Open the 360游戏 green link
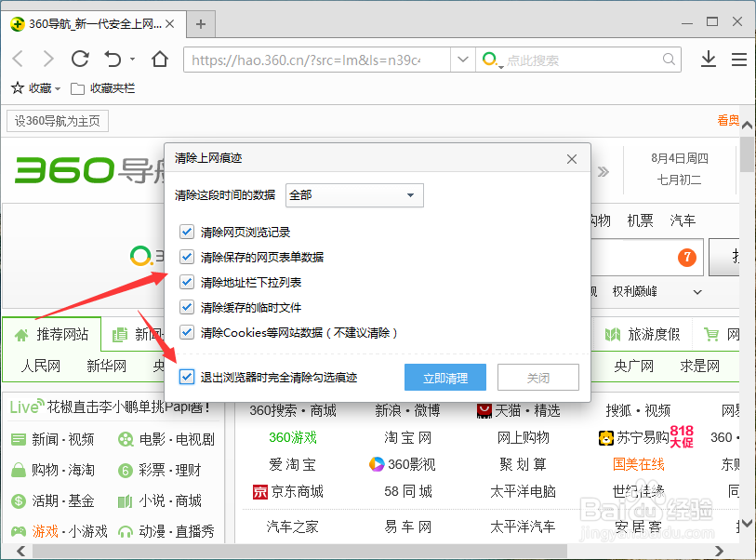Image resolution: width=756 pixels, height=560 pixels. coord(293,438)
